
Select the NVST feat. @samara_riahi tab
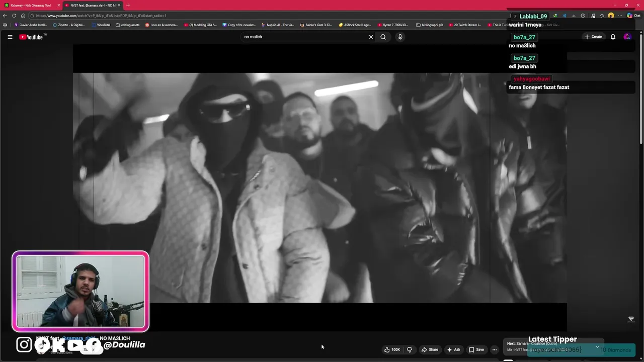92,5
